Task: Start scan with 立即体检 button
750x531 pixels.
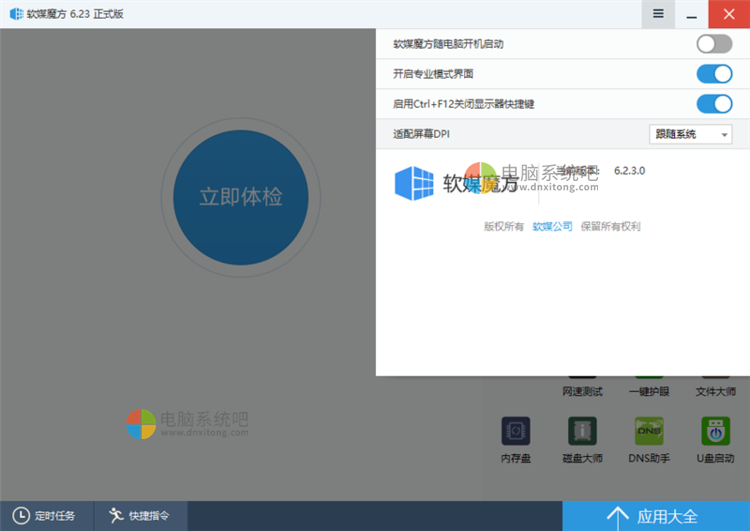Action: click(x=241, y=197)
